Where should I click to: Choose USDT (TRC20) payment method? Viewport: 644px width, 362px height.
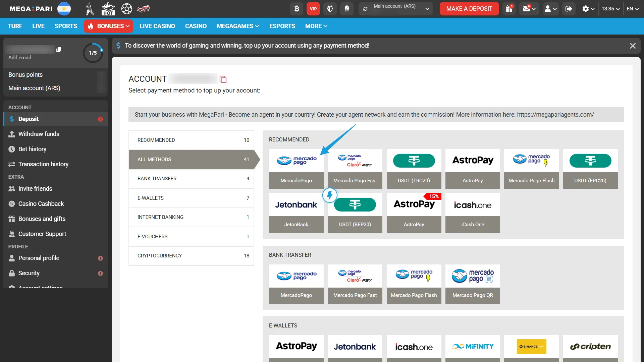pyautogui.click(x=414, y=169)
